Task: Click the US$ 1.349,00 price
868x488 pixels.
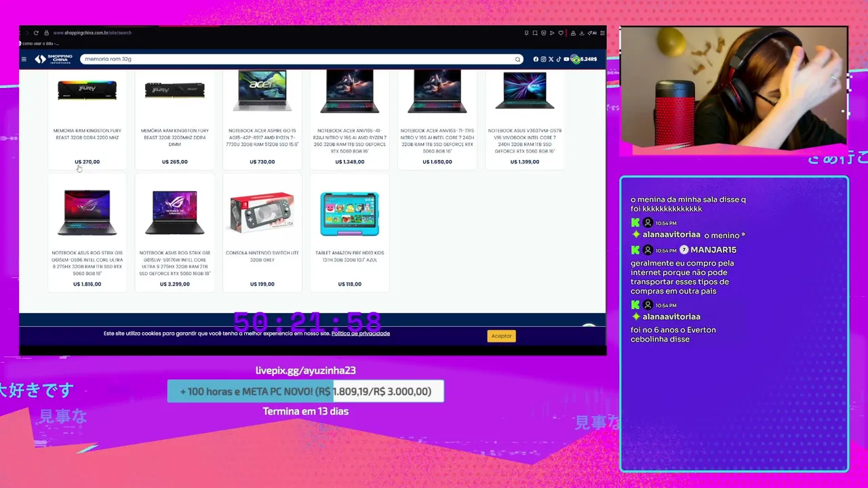Action: 350,162
